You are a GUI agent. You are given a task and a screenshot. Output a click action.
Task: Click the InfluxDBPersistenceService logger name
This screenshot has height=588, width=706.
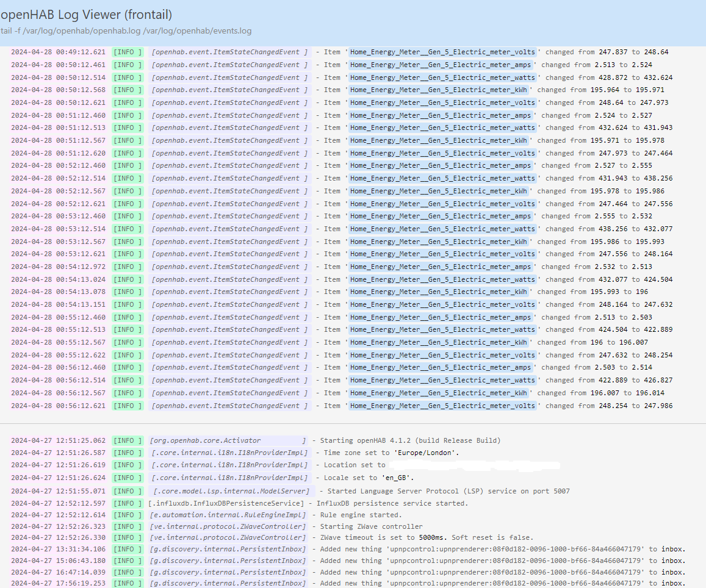coord(226,504)
